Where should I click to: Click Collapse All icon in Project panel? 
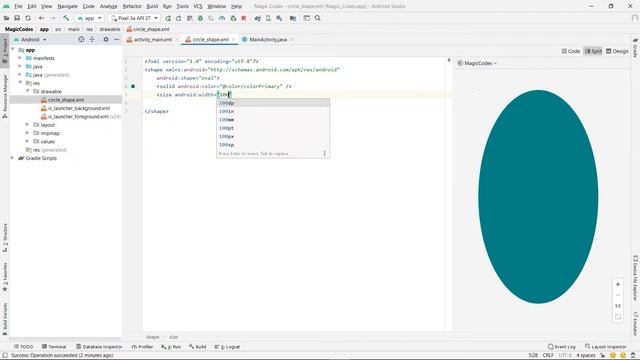[92, 40]
